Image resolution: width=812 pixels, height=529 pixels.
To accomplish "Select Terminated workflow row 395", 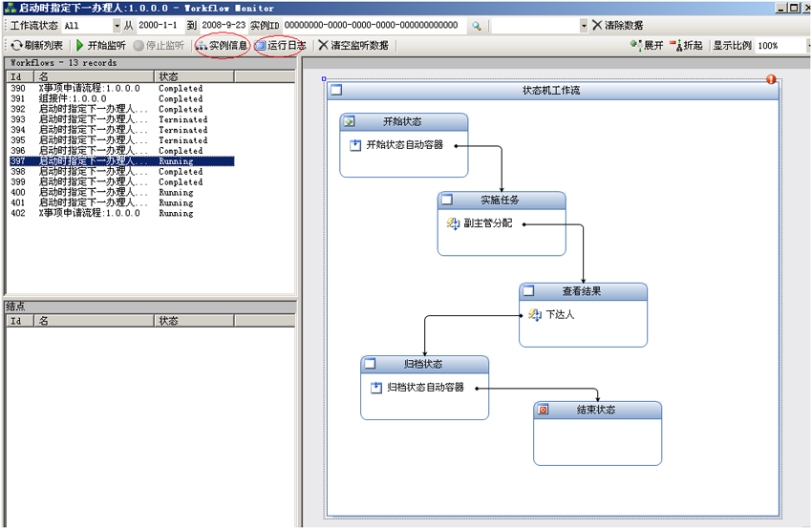I will click(x=121, y=140).
